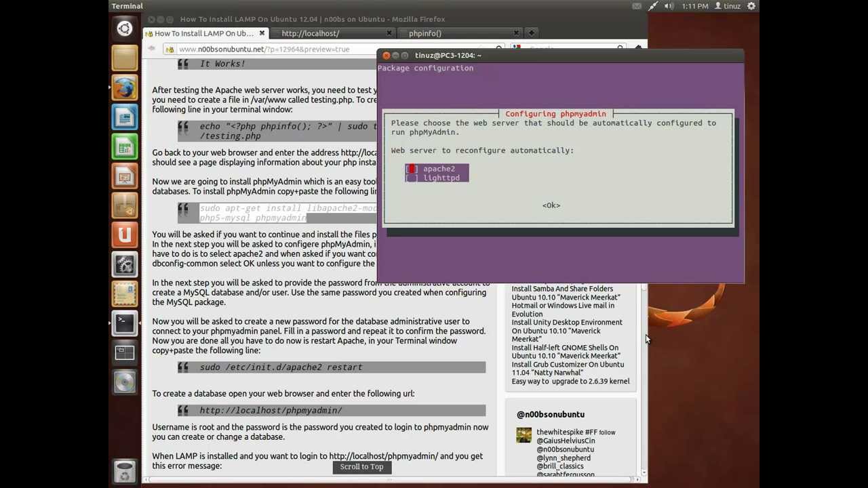Close the phpinfo() tab

[x=516, y=33]
